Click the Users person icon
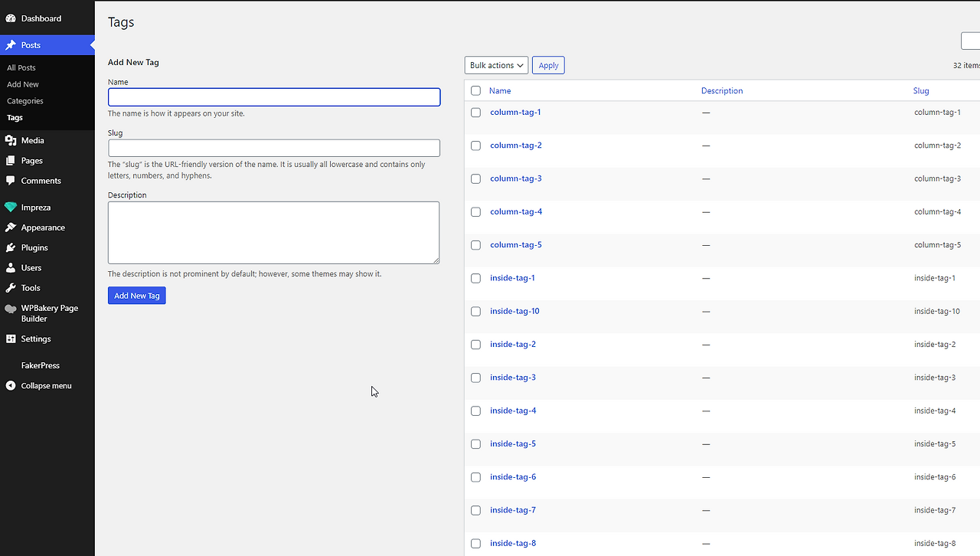 tap(11, 268)
